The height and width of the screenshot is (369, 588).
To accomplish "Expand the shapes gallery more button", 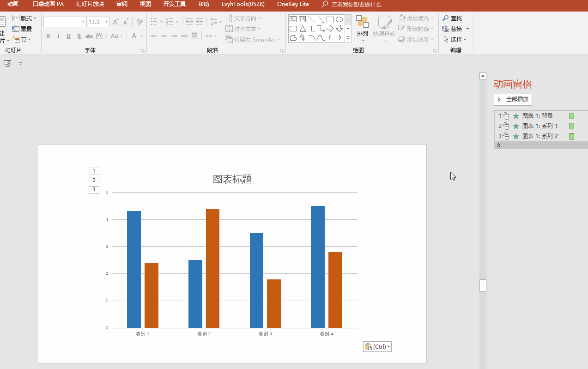I will (x=348, y=38).
